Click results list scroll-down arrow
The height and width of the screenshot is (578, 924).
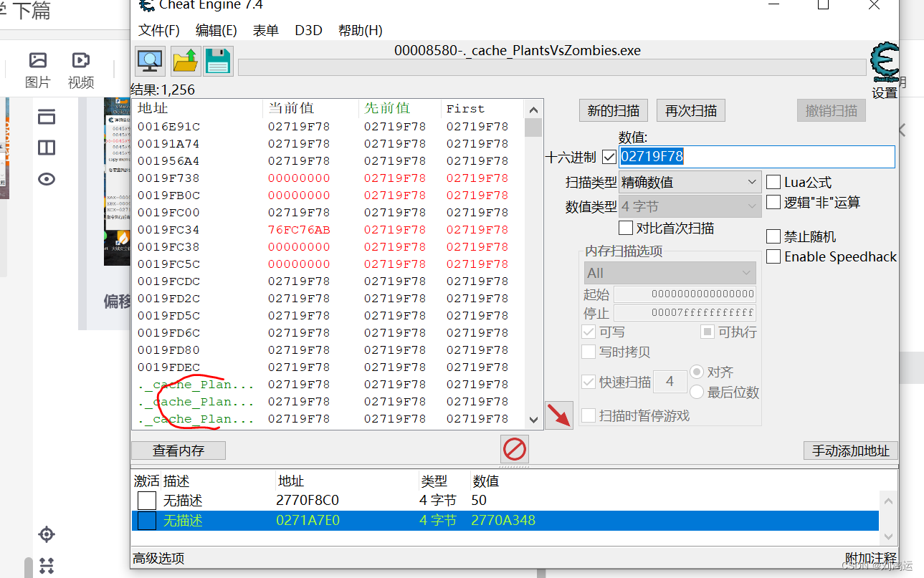(533, 420)
